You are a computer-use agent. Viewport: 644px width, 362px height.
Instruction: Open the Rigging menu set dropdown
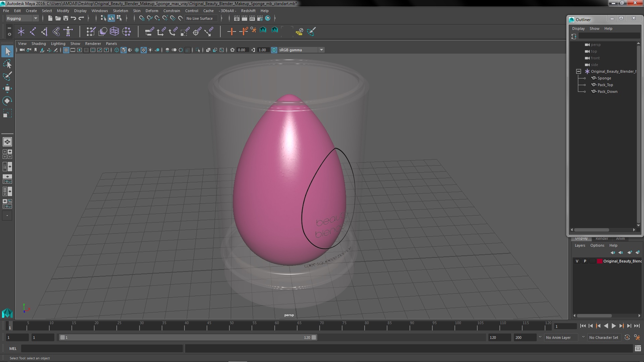[x=35, y=18]
